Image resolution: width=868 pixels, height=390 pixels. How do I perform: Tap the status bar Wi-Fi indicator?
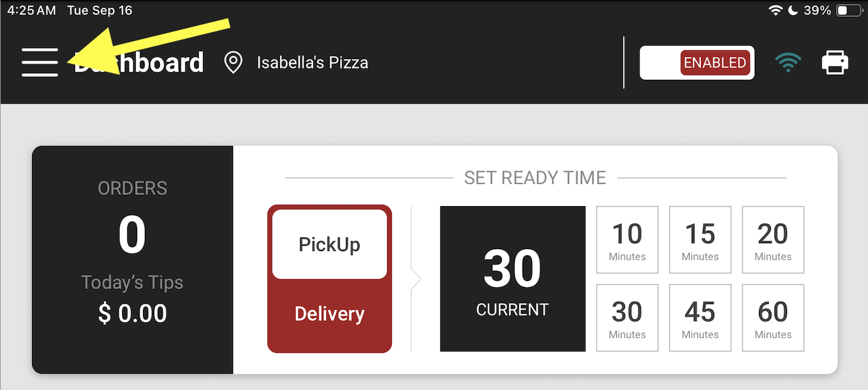775,10
